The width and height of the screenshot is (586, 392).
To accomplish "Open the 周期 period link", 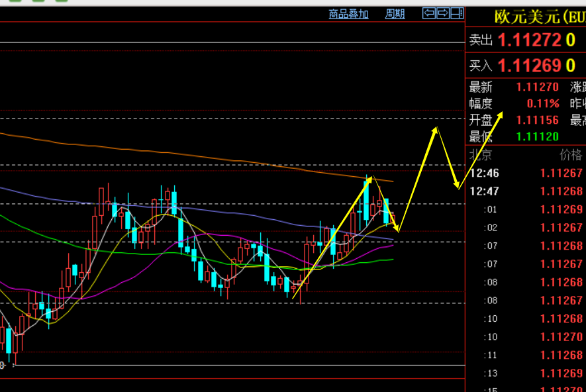I will [395, 14].
